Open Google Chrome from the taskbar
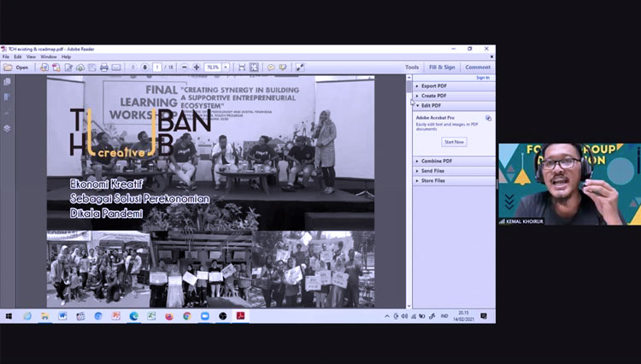Screen dimensions: 641x364 pos(187,316)
